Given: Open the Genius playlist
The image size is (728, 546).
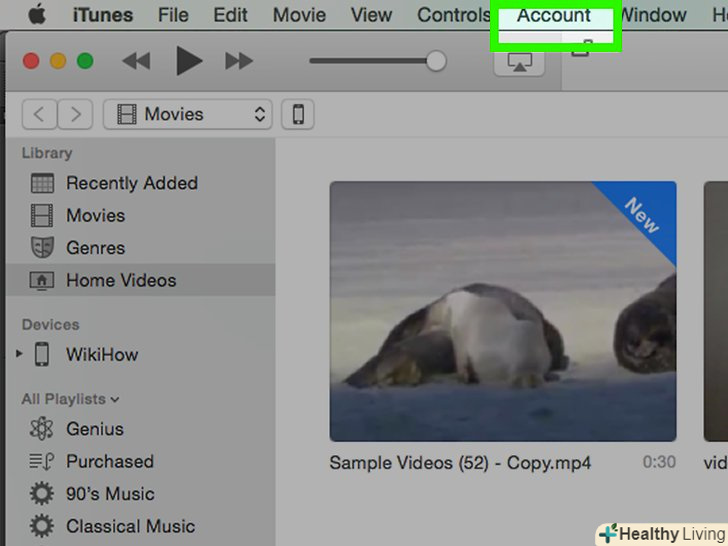Looking at the screenshot, I should click(x=94, y=429).
